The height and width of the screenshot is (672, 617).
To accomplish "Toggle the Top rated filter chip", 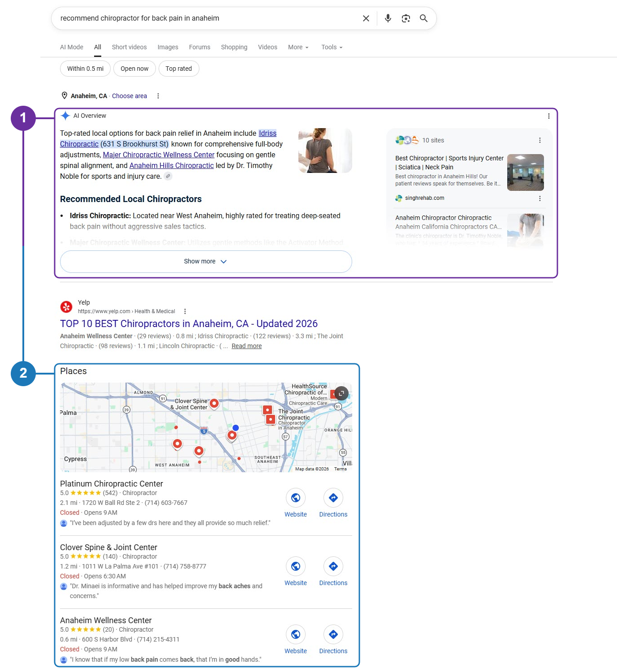I will [179, 69].
